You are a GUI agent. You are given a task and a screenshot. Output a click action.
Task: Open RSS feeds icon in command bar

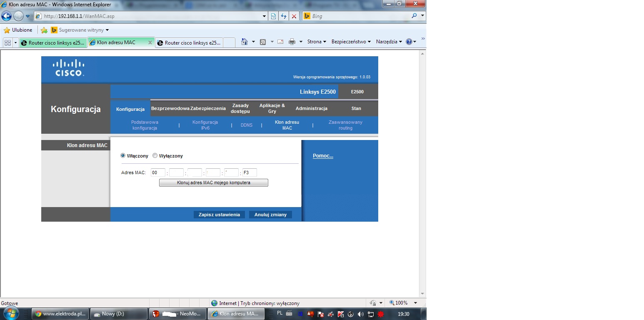click(x=263, y=42)
